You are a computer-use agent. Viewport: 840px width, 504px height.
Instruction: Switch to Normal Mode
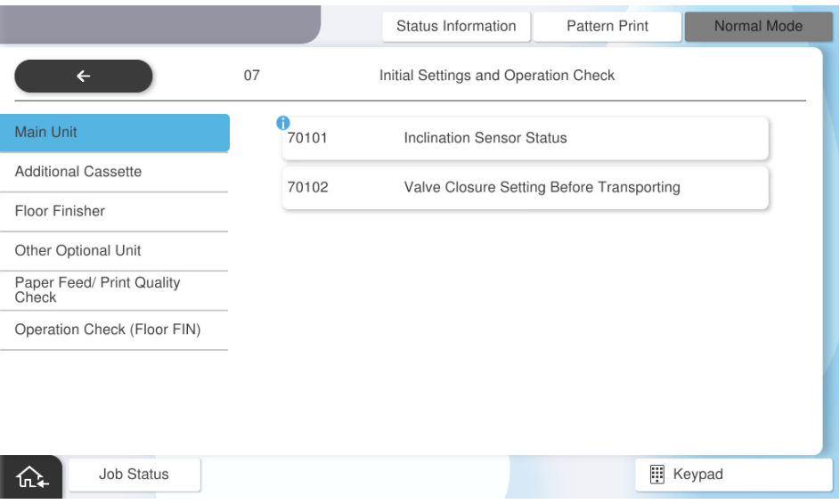pyautogui.click(x=757, y=27)
